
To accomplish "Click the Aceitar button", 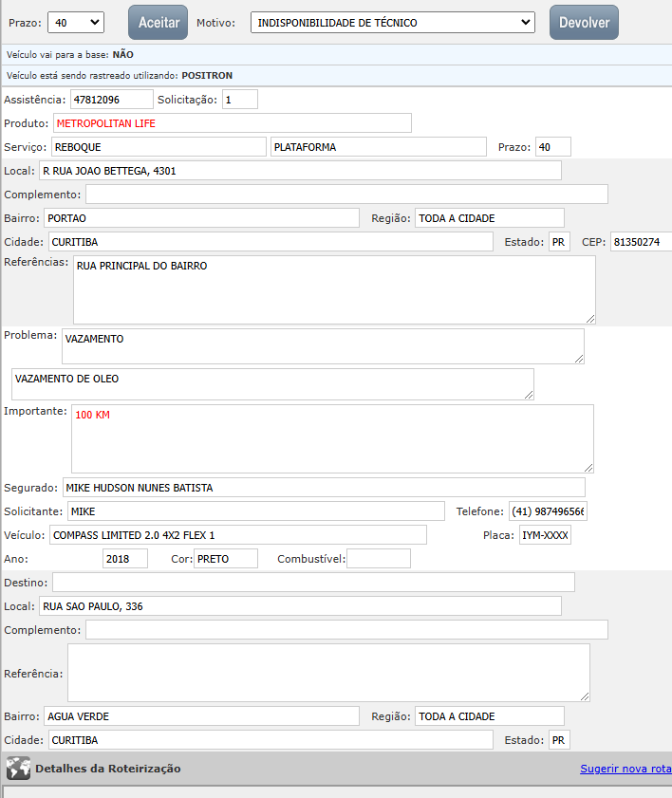I will point(159,23).
